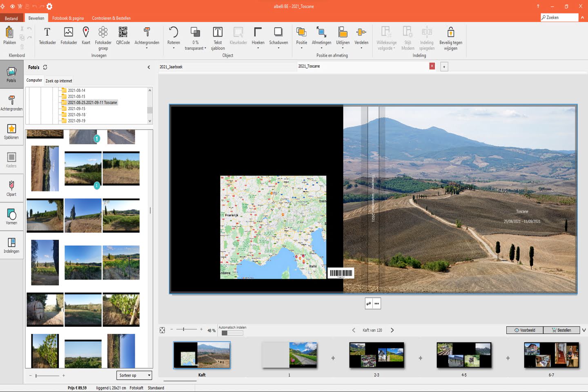Open the Uitlijnen alignment menu
588x392 pixels.
[x=343, y=38]
